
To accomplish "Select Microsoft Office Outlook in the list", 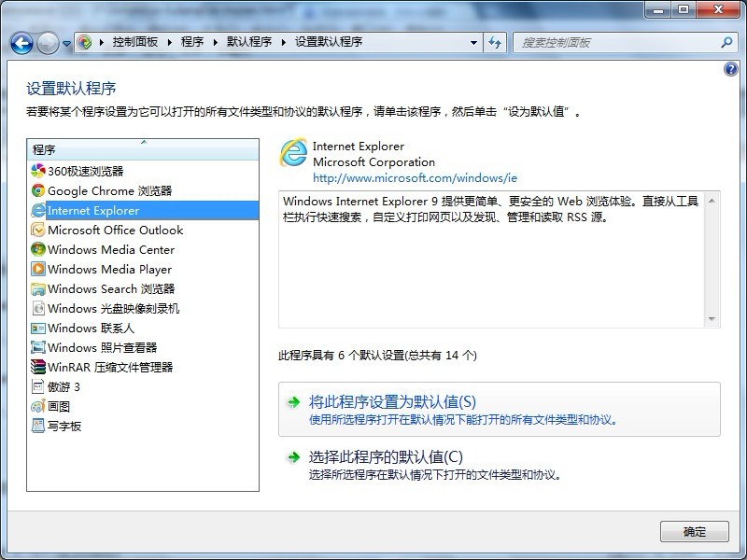I will pyautogui.click(x=115, y=230).
